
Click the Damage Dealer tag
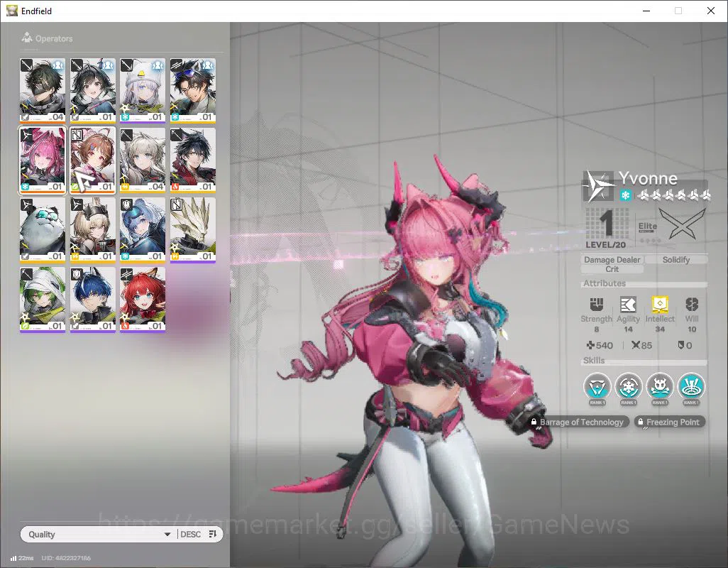612,260
